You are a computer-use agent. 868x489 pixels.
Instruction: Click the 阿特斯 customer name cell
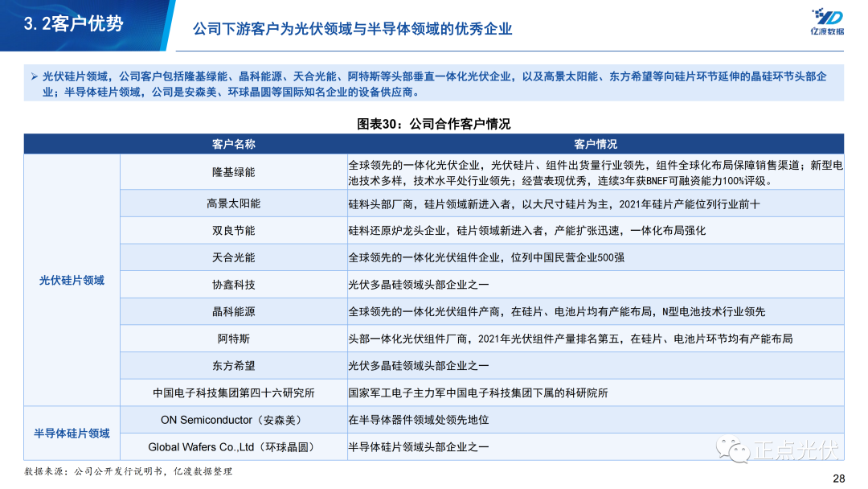tap(234, 339)
